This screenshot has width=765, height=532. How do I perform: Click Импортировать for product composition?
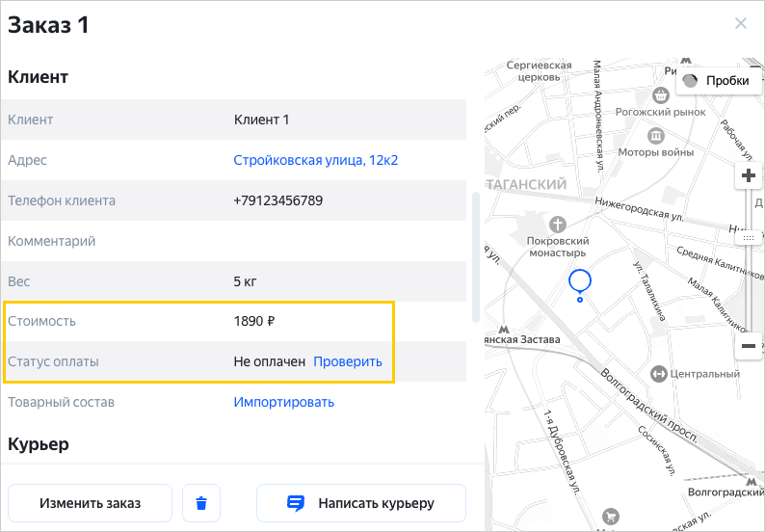pos(283,402)
